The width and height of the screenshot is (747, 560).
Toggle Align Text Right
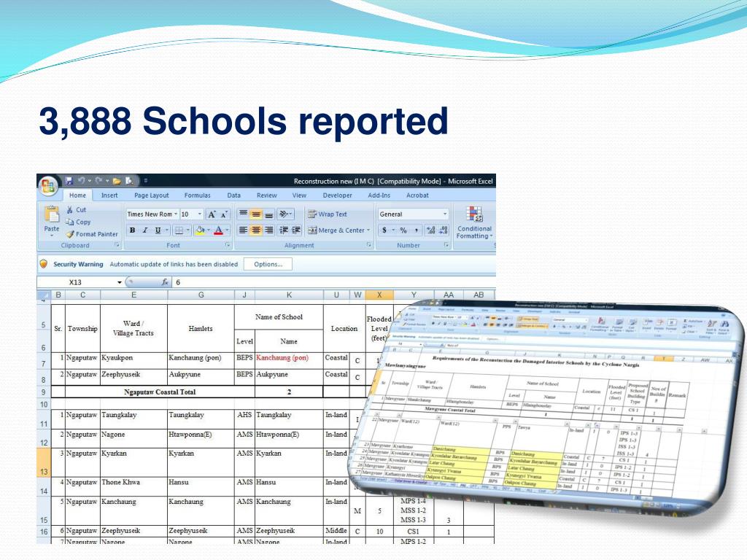268,230
